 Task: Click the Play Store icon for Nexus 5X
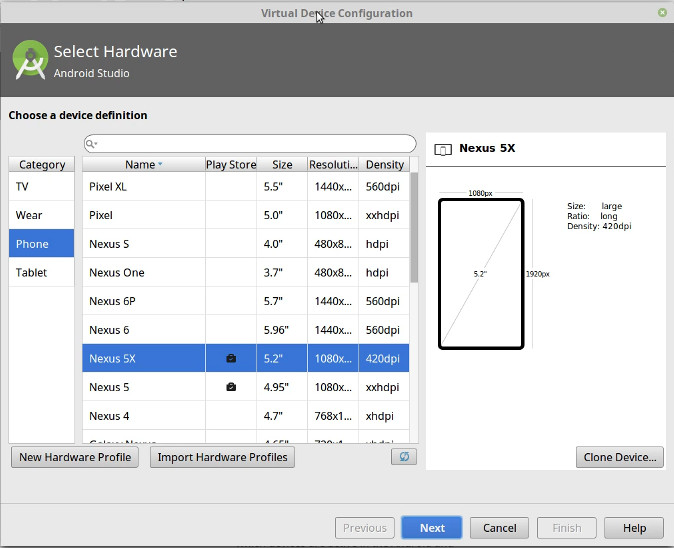pyautogui.click(x=231, y=358)
